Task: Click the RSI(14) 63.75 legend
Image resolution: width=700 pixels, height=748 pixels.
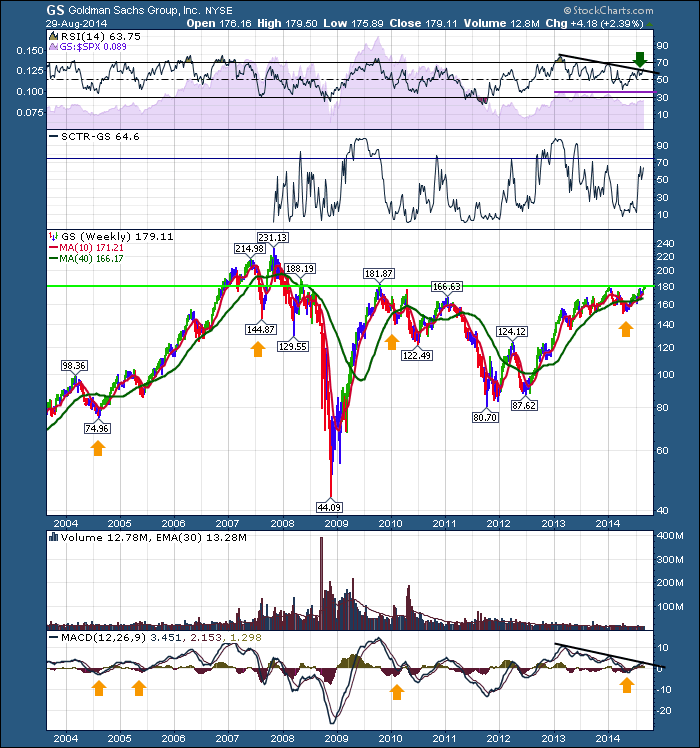Action: [x=101, y=37]
